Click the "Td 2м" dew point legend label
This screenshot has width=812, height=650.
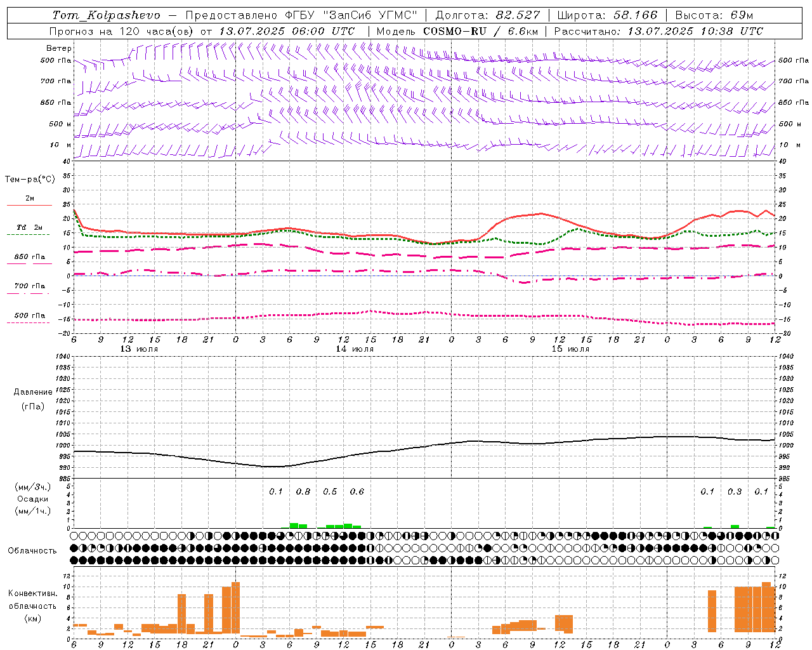(x=30, y=227)
